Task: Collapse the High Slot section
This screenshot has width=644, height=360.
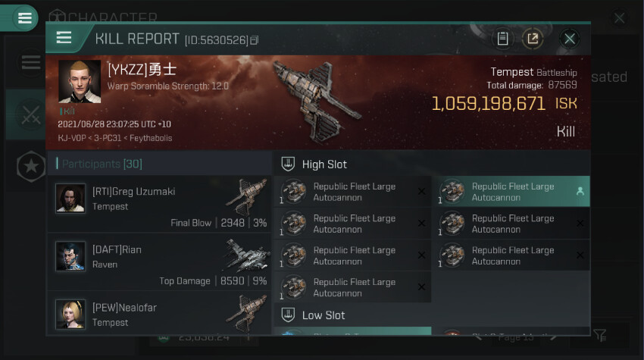Action: [x=431, y=164]
